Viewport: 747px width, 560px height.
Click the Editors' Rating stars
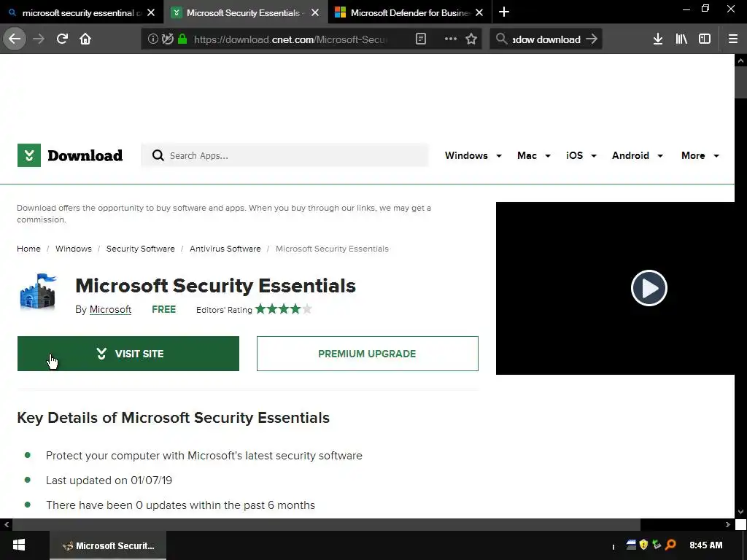[284, 309]
